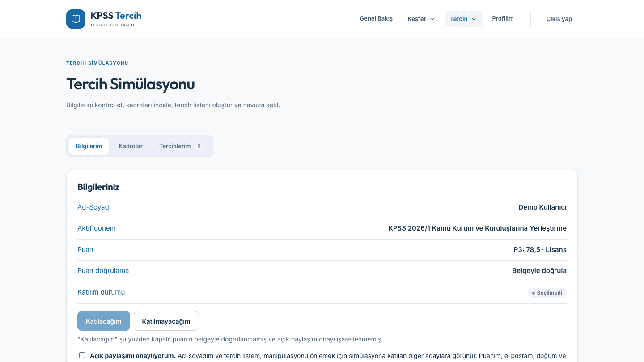Click the Ad-Soyad row label
The image size is (644, 362).
[x=93, y=207]
